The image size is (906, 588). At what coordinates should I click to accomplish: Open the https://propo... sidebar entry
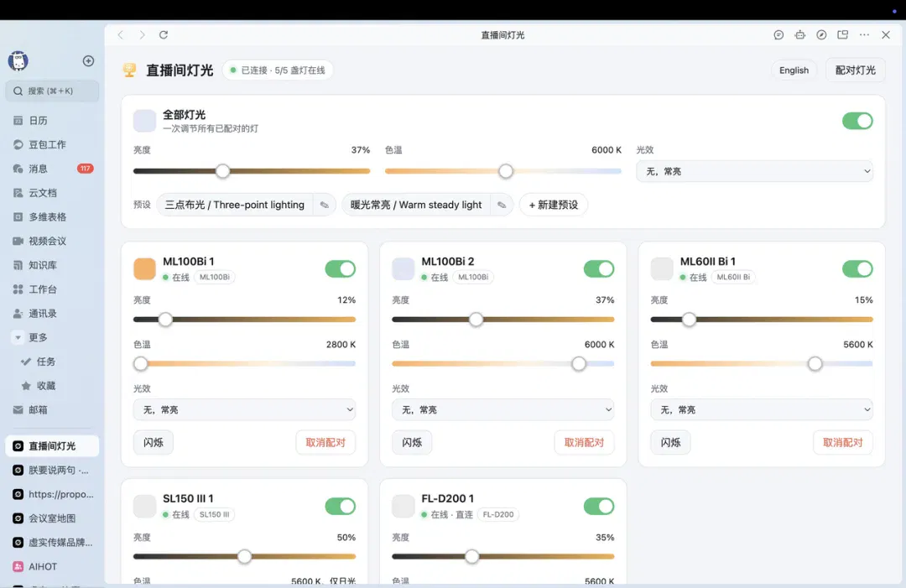click(52, 494)
